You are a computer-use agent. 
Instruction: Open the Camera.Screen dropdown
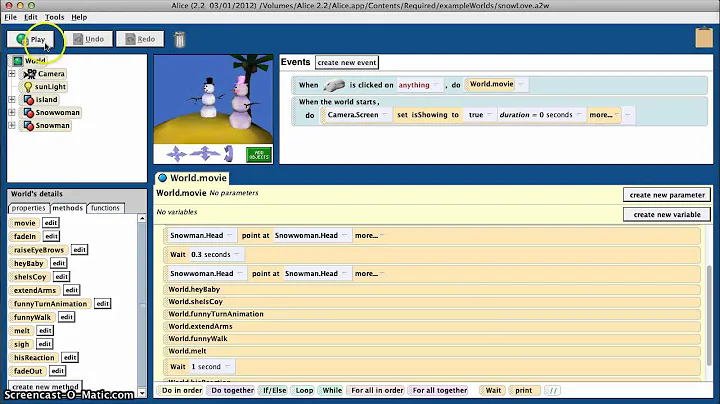[358, 115]
